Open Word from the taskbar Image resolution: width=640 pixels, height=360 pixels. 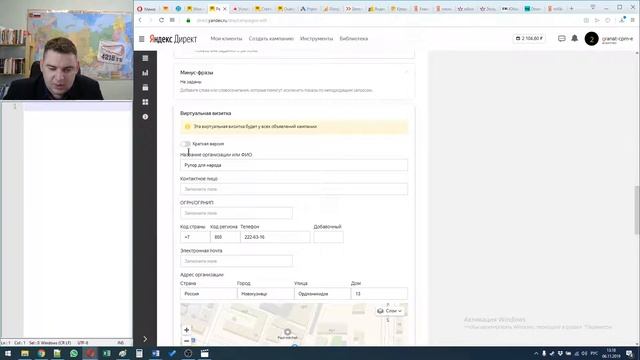click(x=156, y=353)
